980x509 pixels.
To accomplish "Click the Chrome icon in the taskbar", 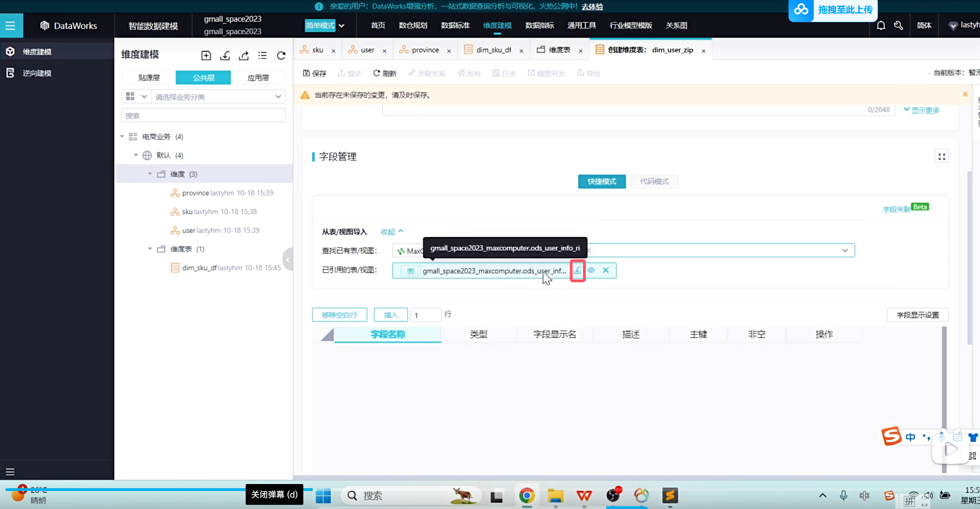I will pos(526,495).
